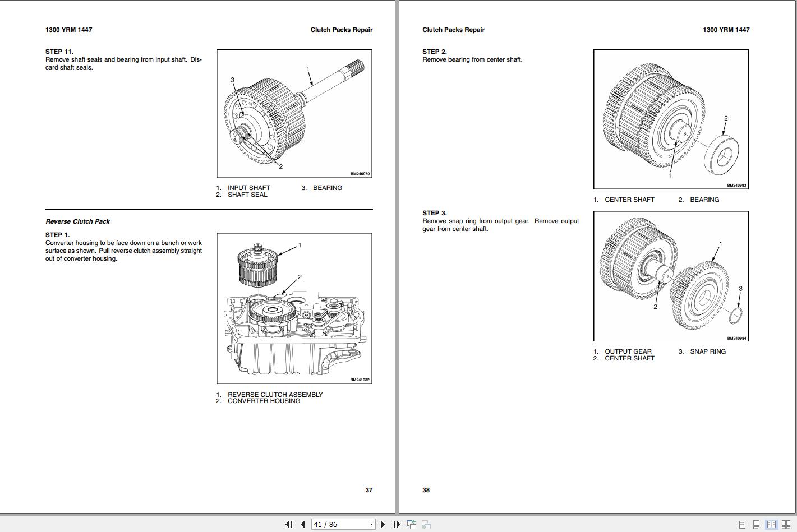Screen dimensions: 797x532
Task: Click the 'STEP 1.' heading under Reverse Clutch Pack
Action: tap(58, 235)
